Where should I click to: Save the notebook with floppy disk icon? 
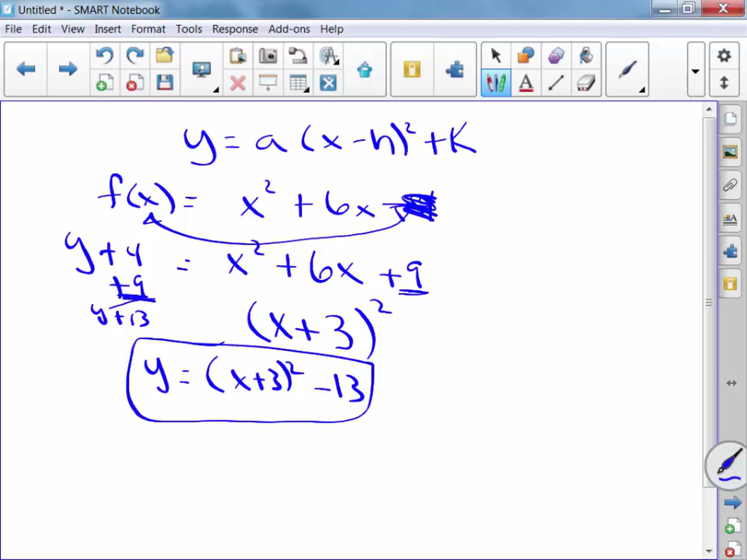coord(165,83)
